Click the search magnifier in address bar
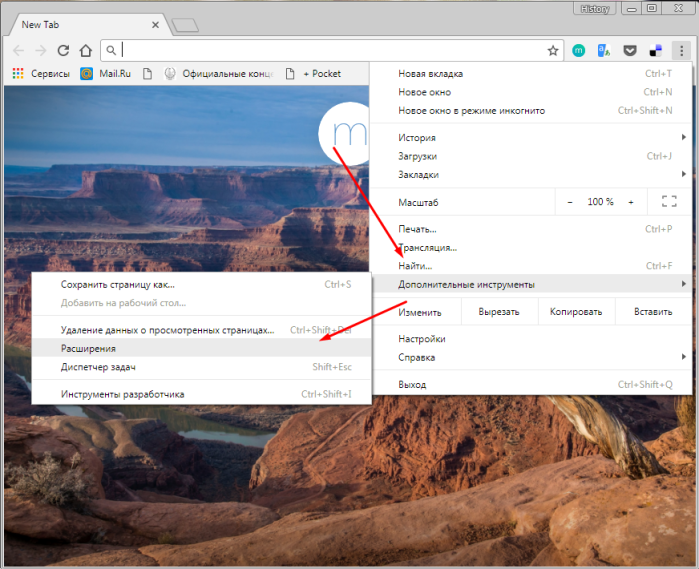 click(x=111, y=50)
